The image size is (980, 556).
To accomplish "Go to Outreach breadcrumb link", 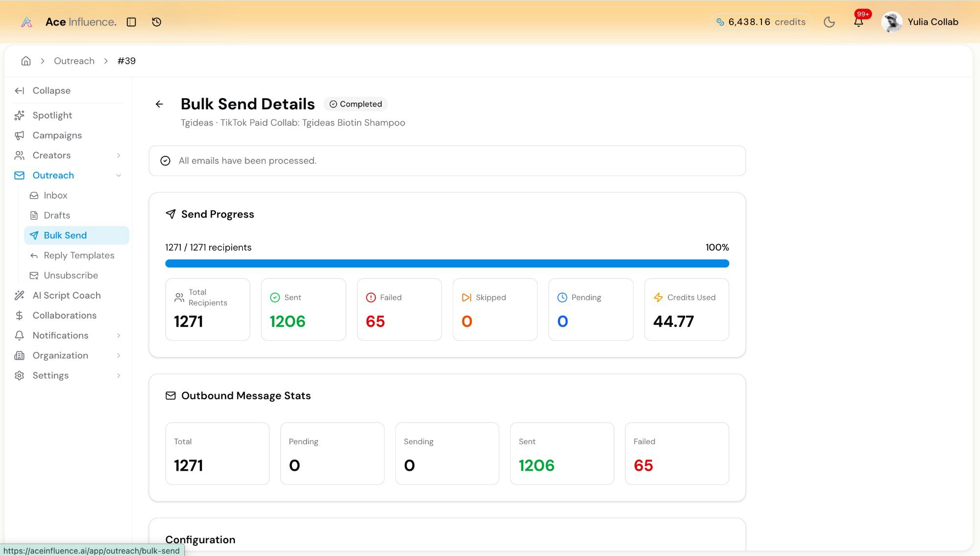I will pos(74,61).
